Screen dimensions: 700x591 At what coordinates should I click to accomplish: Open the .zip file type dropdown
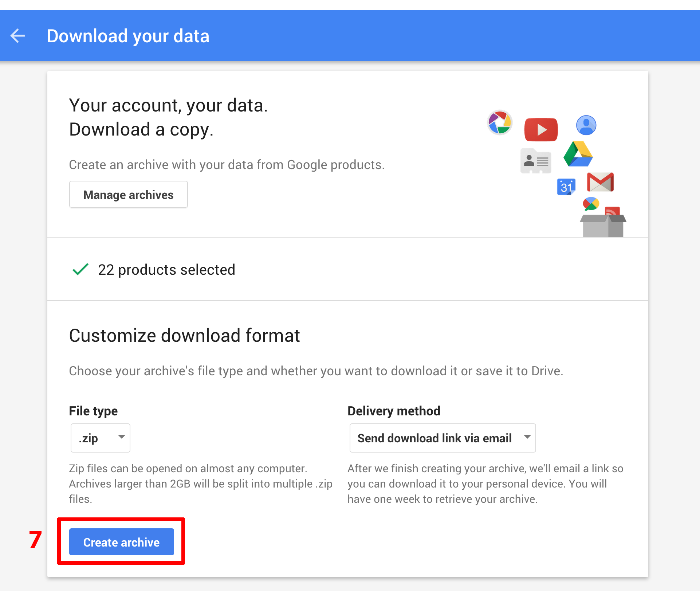click(101, 438)
